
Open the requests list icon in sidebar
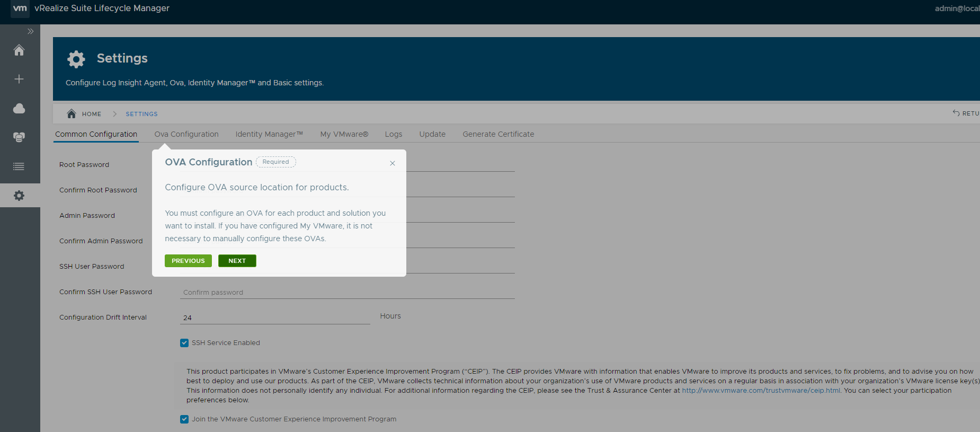click(19, 166)
